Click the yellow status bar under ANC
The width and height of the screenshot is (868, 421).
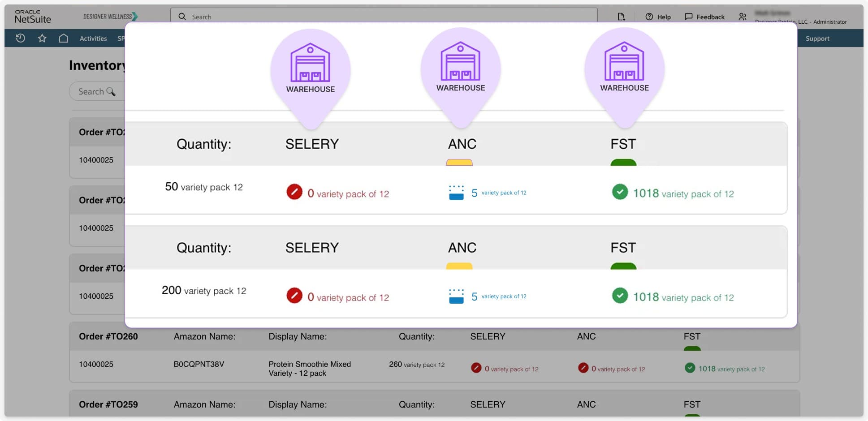(x=460, y=161)
